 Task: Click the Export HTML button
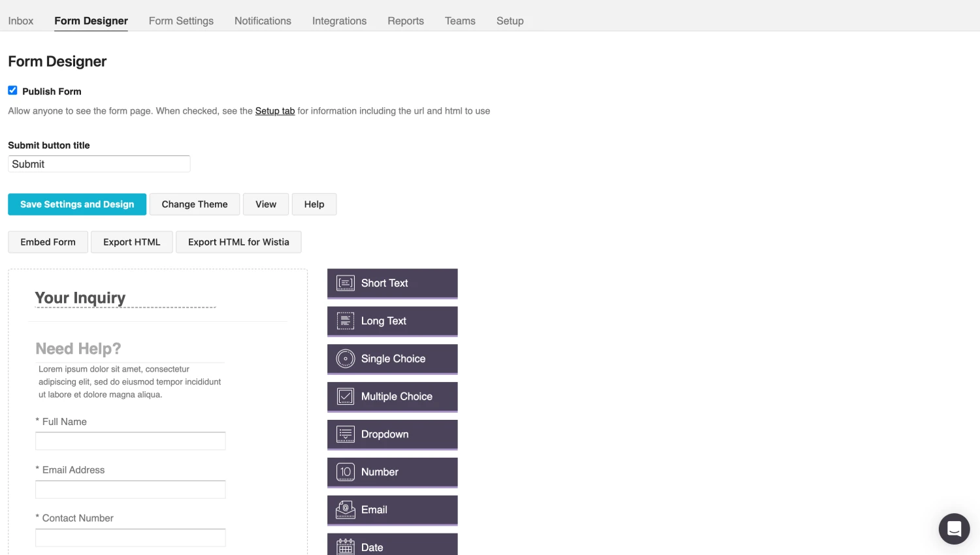(131, 242)
